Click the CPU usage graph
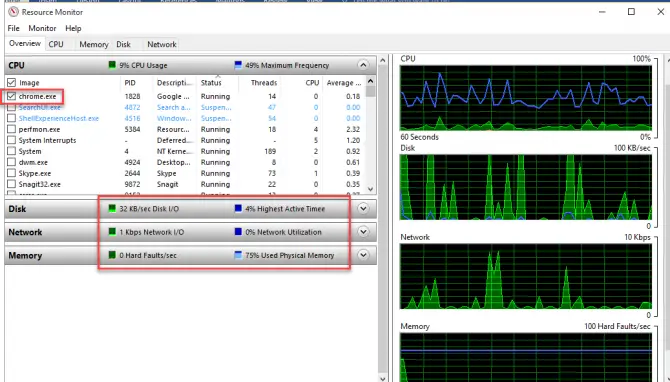This screenshot has height=382, width=670. pos(526,98)
